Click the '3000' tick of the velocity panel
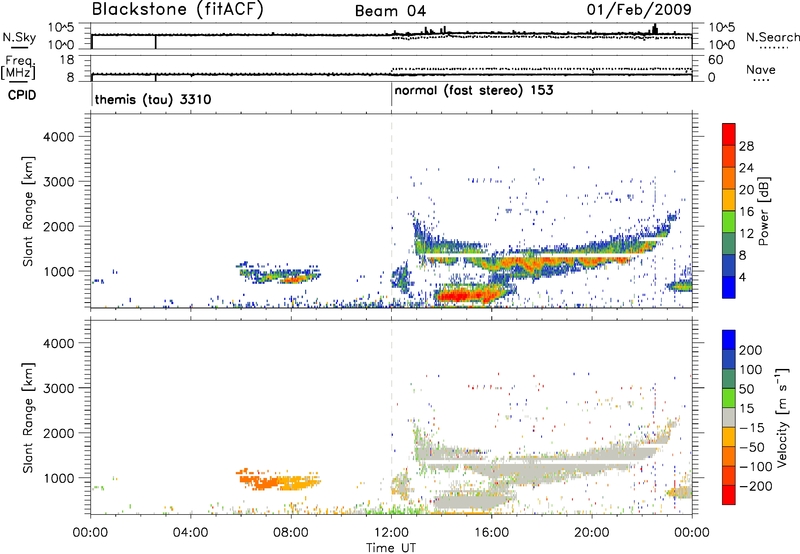Viewport: 800px width, 554px height. tap(59, 388)
